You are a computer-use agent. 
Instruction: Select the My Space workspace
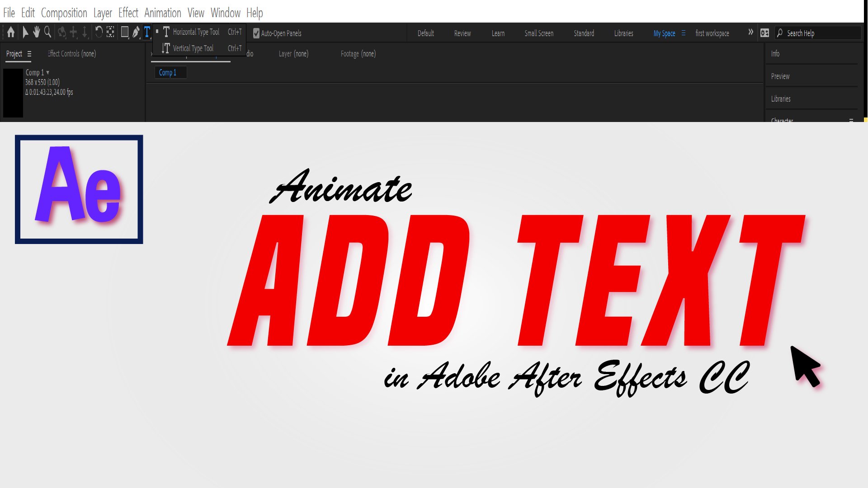(x=664, y=33)
